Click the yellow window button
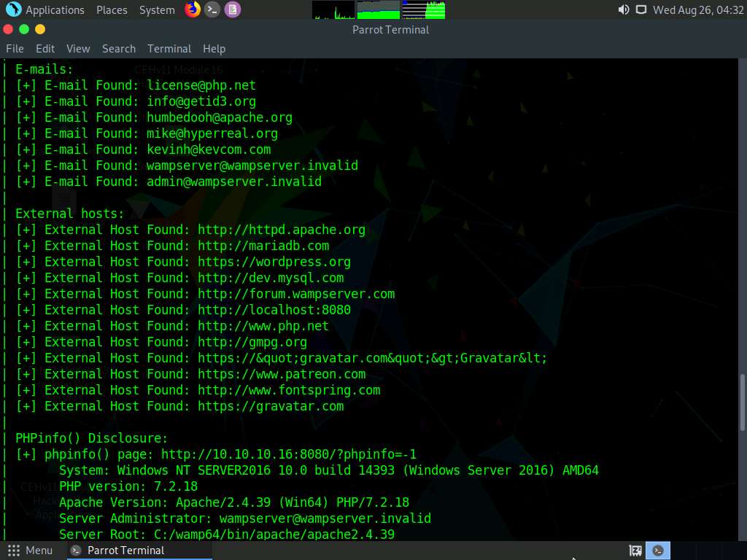 tap(40, 29)
